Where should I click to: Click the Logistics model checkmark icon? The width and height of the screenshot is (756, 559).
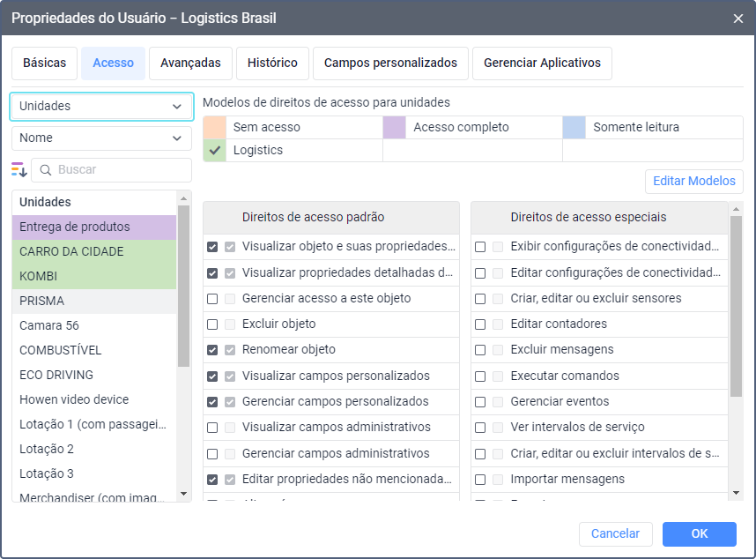point(214,151)
